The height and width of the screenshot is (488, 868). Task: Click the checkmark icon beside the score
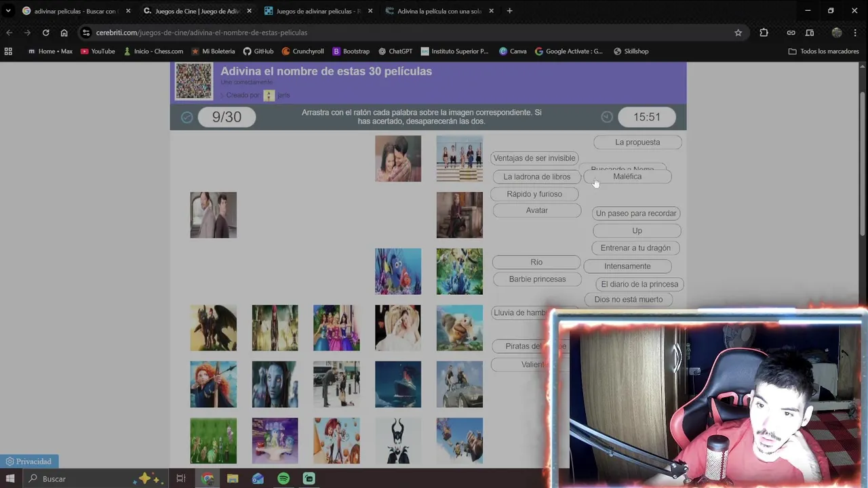187,117
